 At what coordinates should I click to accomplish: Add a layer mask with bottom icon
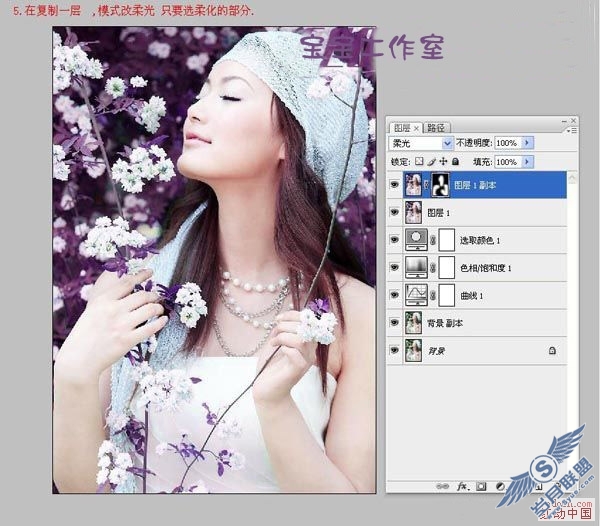click(x=481, y=486)
